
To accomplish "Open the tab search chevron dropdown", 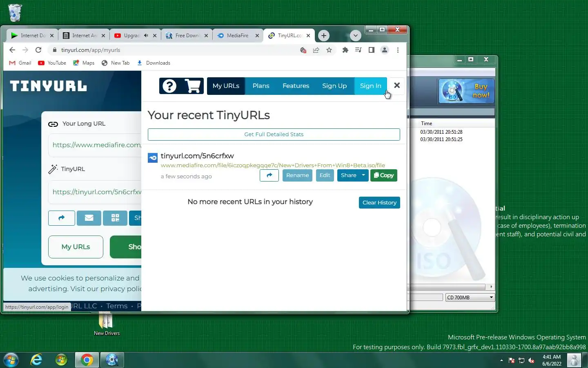I will 356,36.
